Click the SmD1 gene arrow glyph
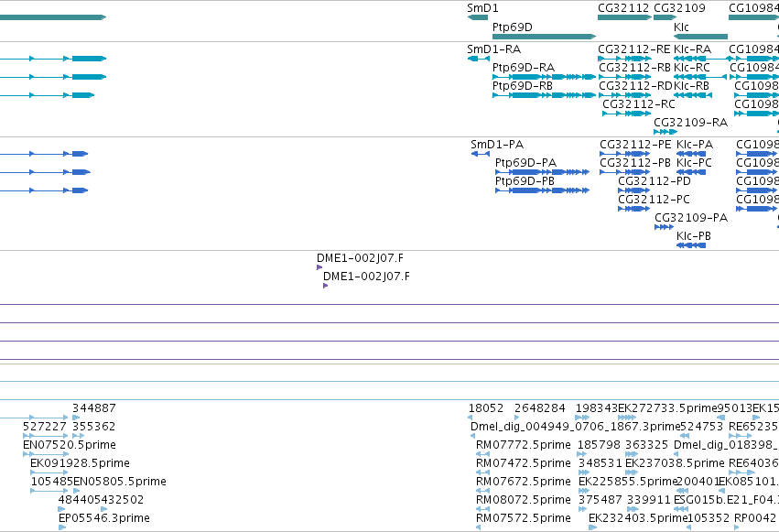 pyautogui.click(x=478, y=17)
